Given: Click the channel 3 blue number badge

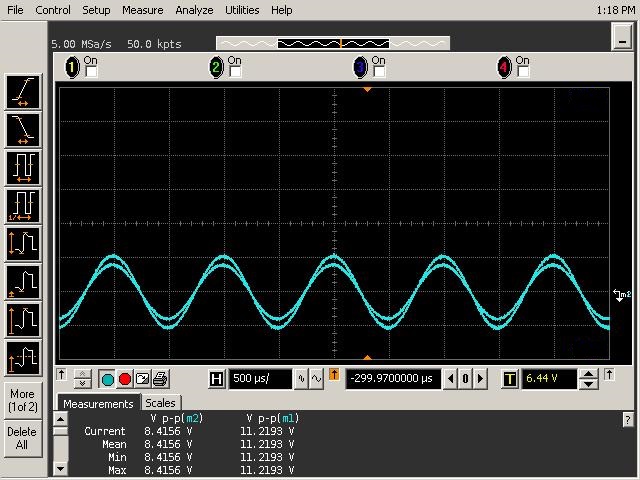Looking at the screenshot, I should [360, 67].
